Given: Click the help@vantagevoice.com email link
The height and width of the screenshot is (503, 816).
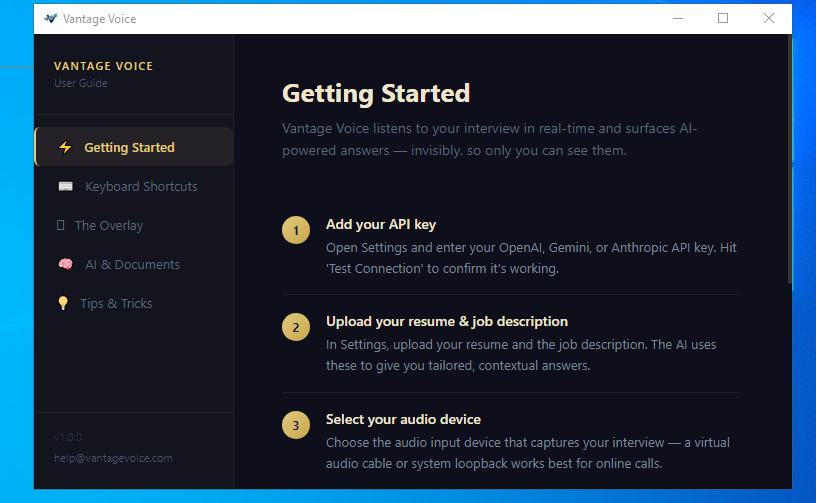Looking at the screenshot, I should click(113, 458).
